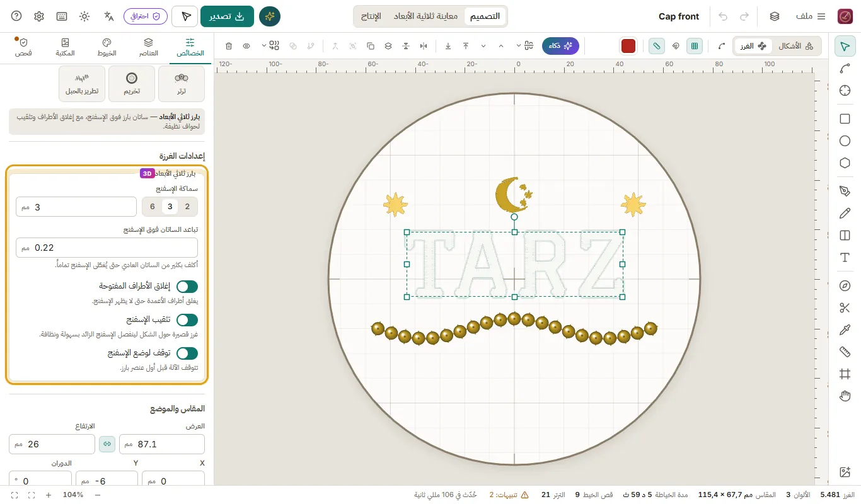Choose the hand pan tool
This screenshot has height=504, width=861.
pos(845,396)
